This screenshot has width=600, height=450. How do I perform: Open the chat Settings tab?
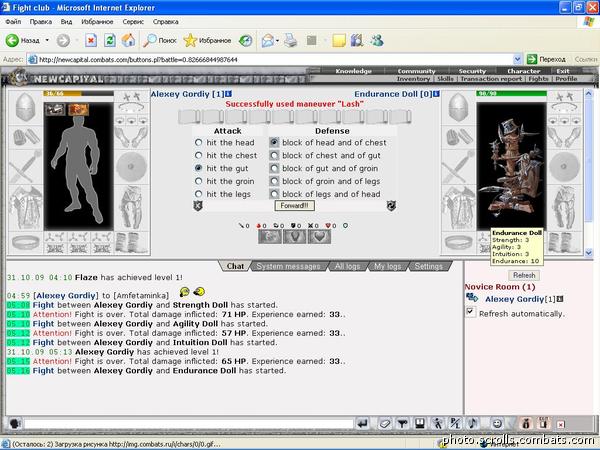[x=429, y=266]
